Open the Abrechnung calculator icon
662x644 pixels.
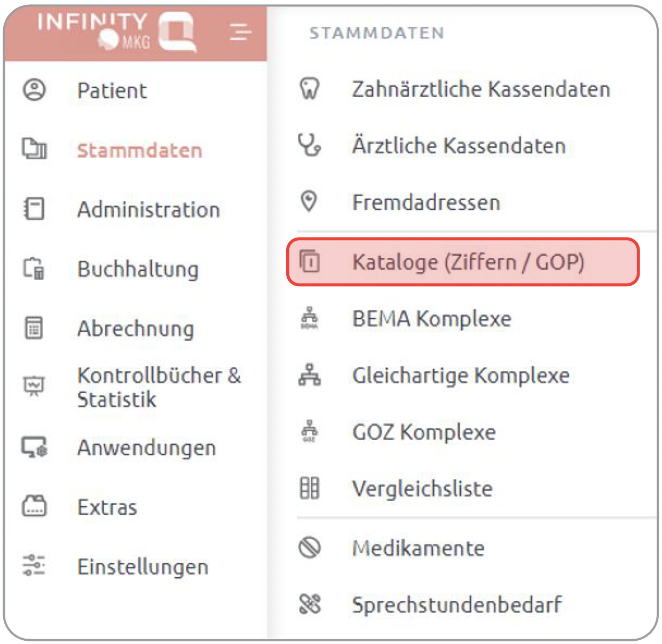pos(34,327)
